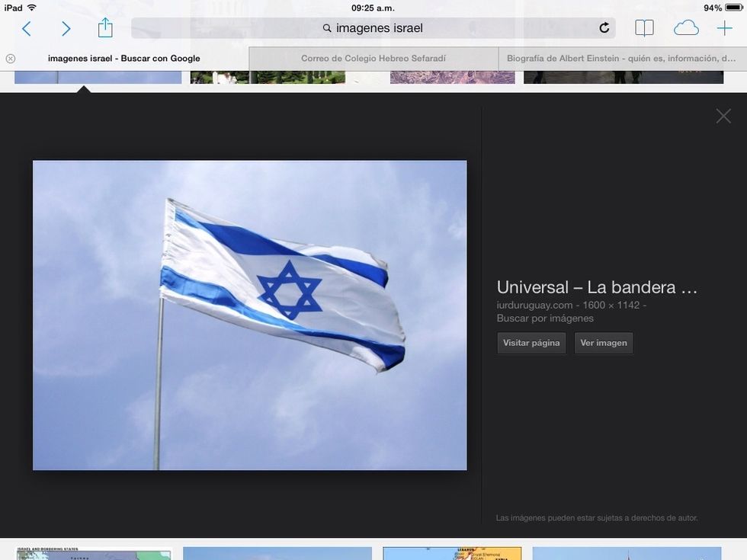747x560 pixels.
Task: Select the 'imagenes israel - Buscar con Google' tab
Action: [123, 58]
